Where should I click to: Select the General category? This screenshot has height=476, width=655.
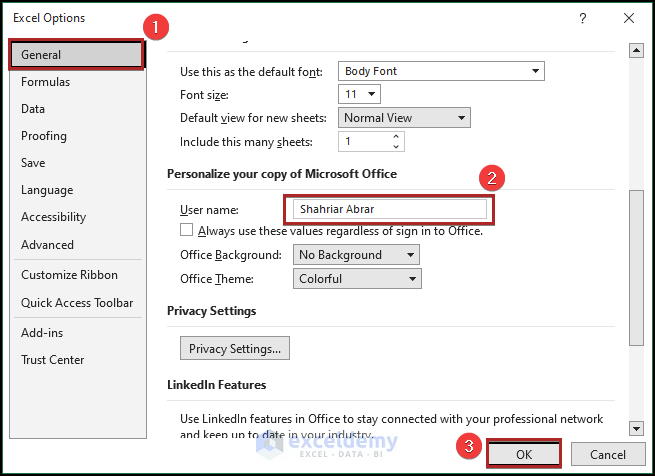click(77, 55)
